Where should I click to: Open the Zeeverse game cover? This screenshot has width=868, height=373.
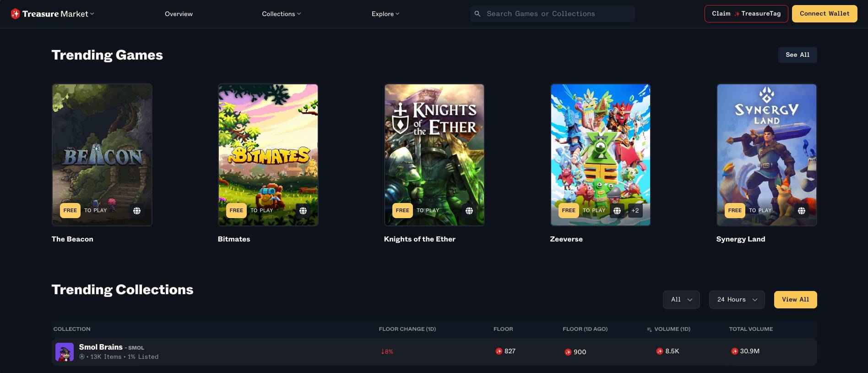(x=601, y=155)
